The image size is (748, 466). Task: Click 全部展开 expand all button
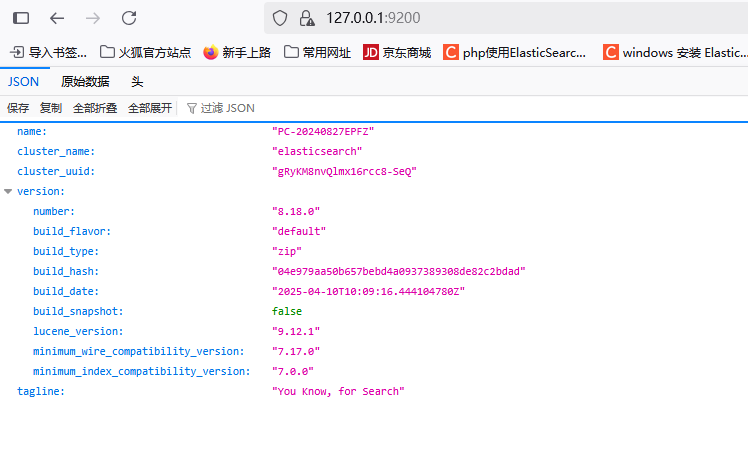150,108
